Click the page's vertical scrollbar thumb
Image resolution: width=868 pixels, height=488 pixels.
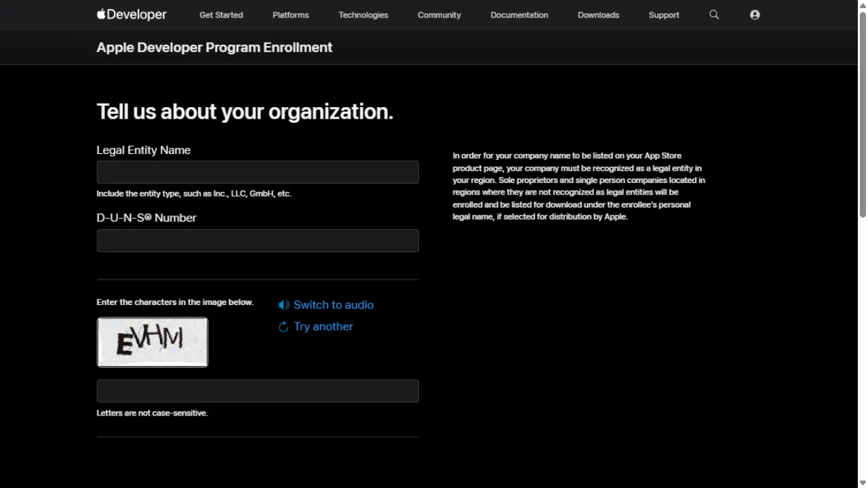[863, 114]
